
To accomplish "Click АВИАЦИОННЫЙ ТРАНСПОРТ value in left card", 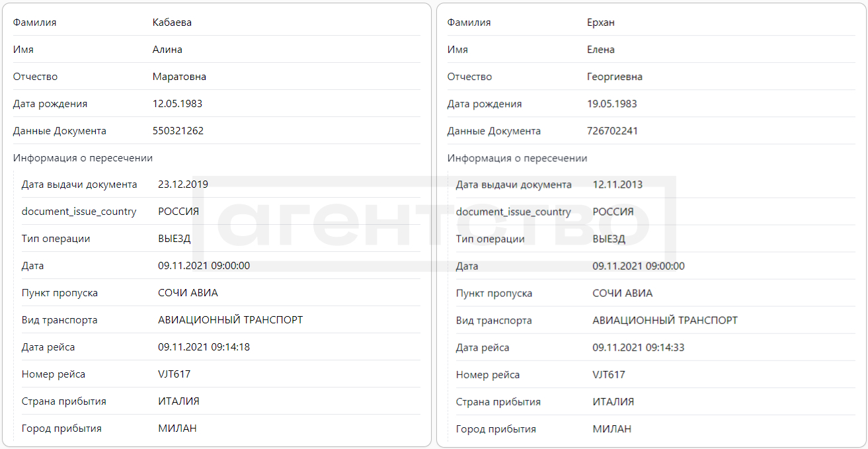I will click(x=230, y=320).
